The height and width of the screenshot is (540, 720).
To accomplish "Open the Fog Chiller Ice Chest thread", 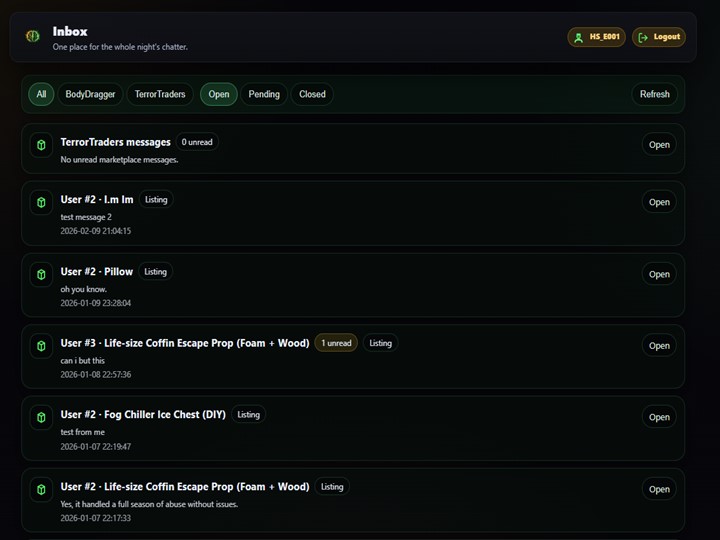I will click(x=659, y=417).
